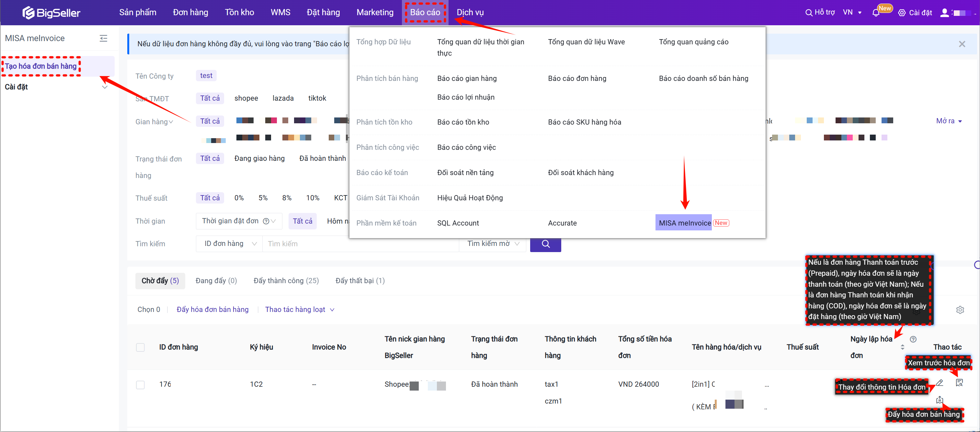980x432 pixels.
Task: Open the user account avatar icon
Action: (x=945, y=13)
